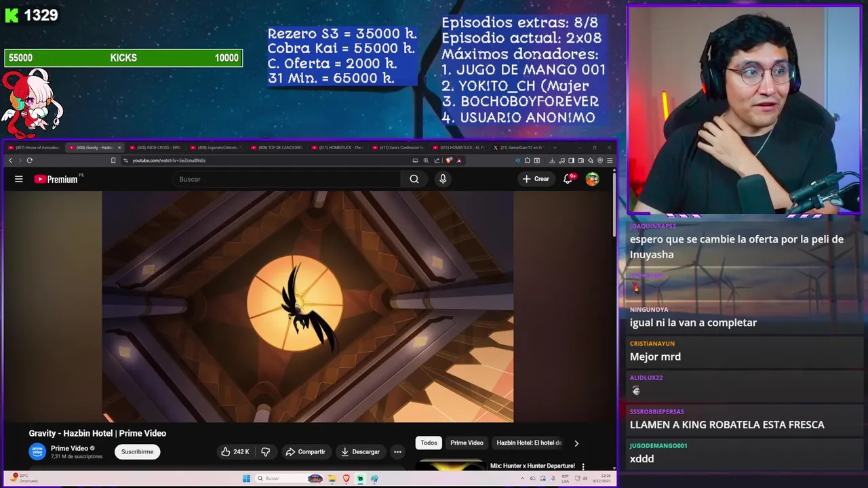Open File Explorer from taskbar

[x=332, y=479]
